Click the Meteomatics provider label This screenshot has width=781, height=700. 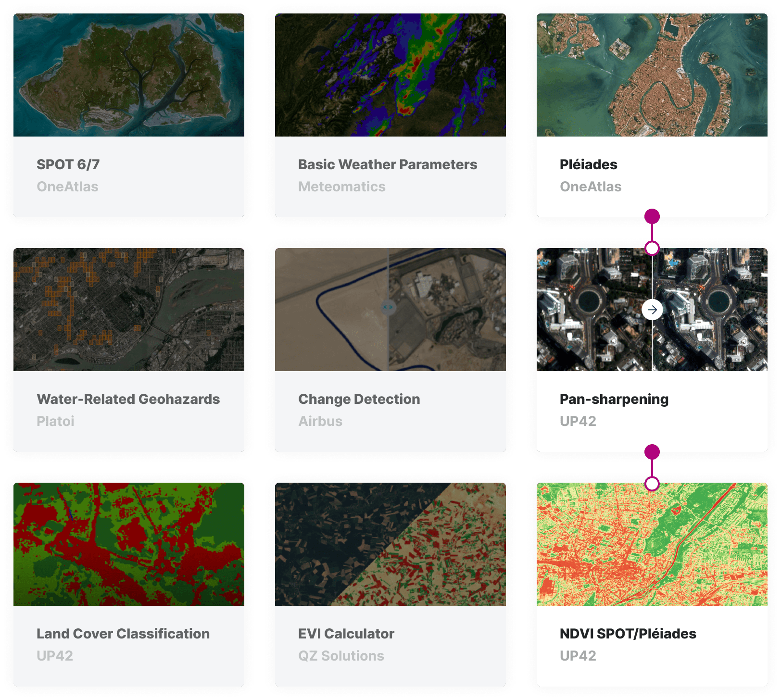pos(342,187)
